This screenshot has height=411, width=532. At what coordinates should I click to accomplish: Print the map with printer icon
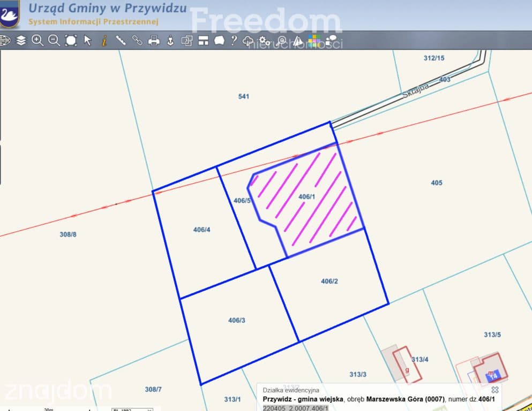(x=154, y=40)
